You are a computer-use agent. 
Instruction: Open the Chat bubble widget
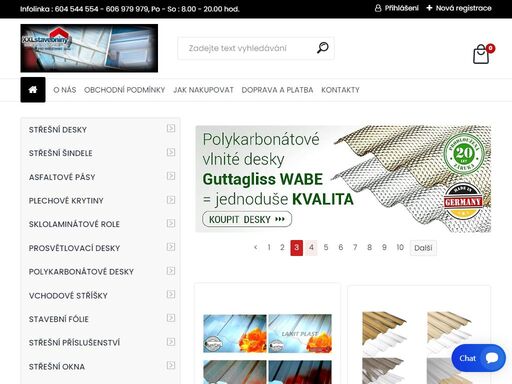click(x=479, y=358)
